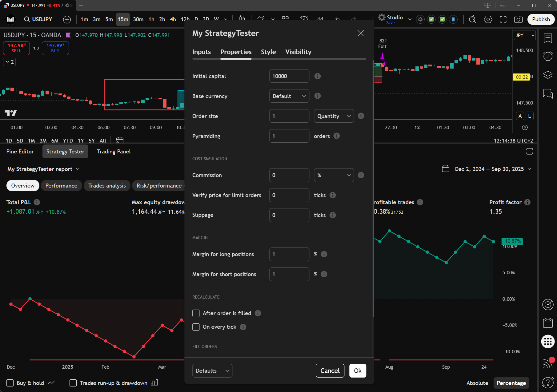Viewport: 557px width, 392px height.
Task: Show info tooltip for Pyramiding
Action: (337, 136)
